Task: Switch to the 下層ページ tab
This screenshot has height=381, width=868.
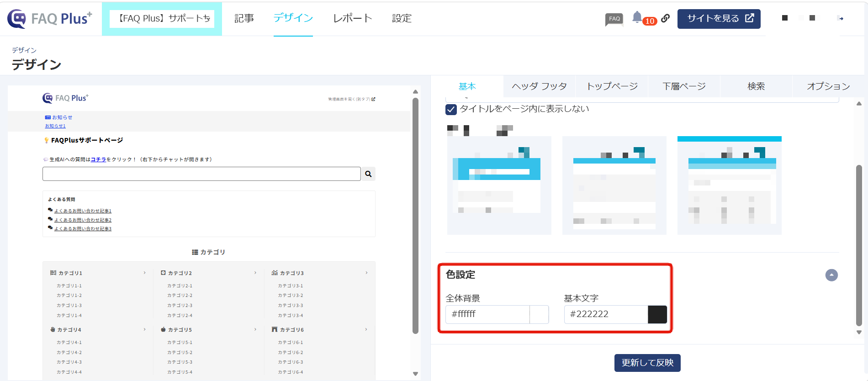Action: point(684,86)
